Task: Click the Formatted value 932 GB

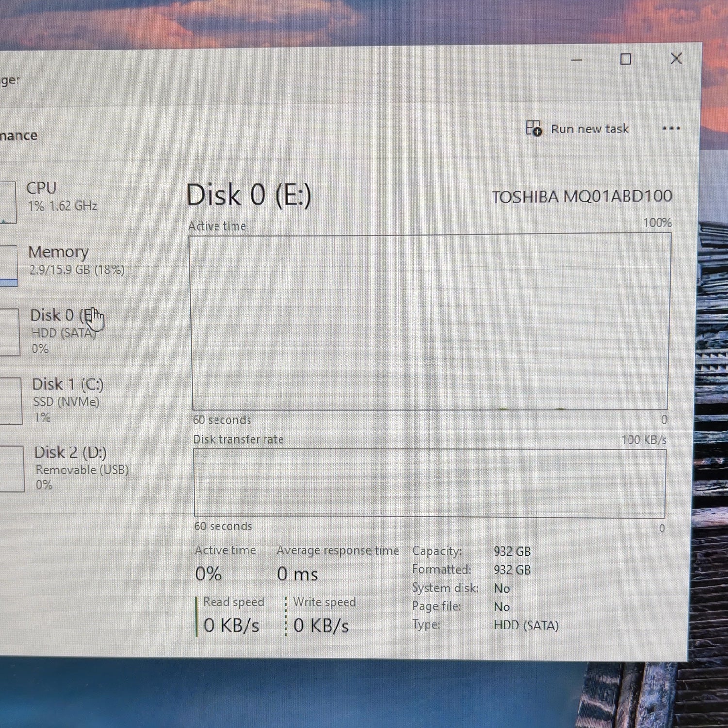Action: [512, 570]
